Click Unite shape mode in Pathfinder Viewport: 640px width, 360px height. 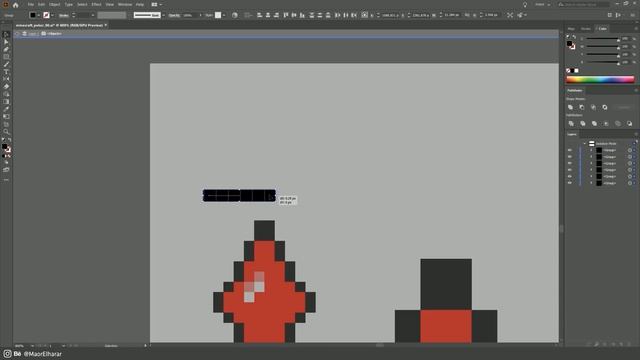click(571, 107)
